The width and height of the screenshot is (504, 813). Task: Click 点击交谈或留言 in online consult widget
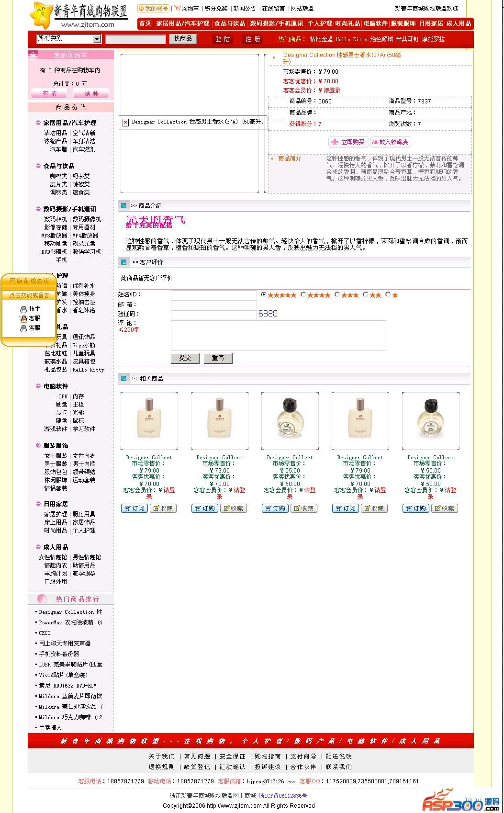tap(30, 295)
